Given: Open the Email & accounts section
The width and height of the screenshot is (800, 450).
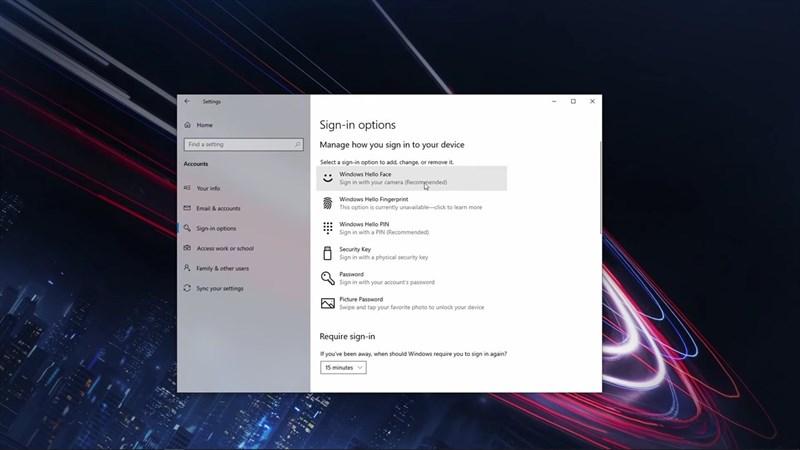Looking at the screenshot, I should pyautogui.click(x=244, y=208).
